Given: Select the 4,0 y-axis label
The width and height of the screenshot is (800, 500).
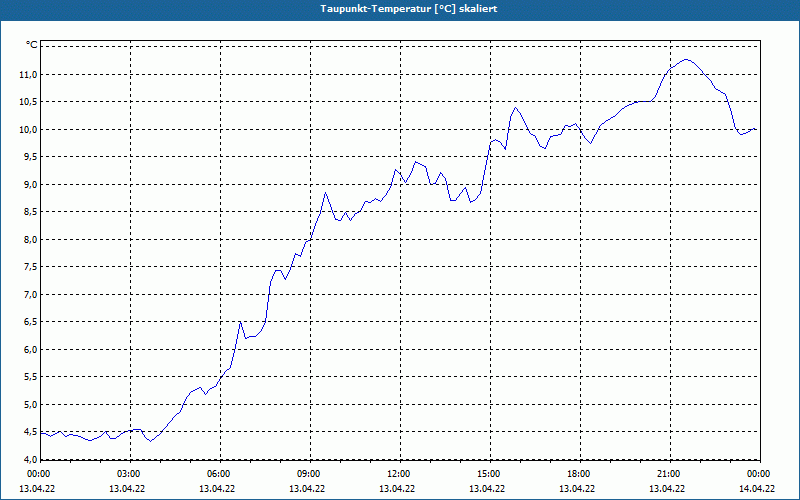Looking at the screenshot, I should click(31, 459).
